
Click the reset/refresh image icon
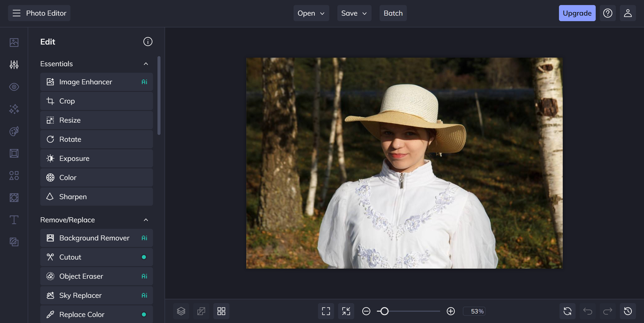[x=568, y=311]
